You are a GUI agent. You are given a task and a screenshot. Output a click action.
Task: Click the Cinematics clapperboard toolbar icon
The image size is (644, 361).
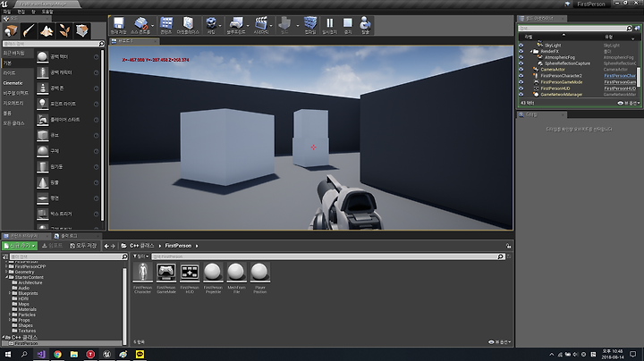coord(261,25)
